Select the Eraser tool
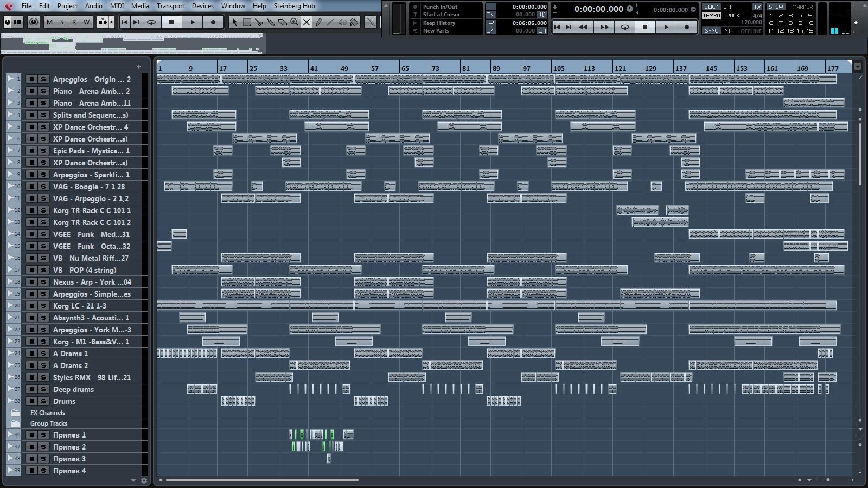868x488 pixels. pos(283,22)
